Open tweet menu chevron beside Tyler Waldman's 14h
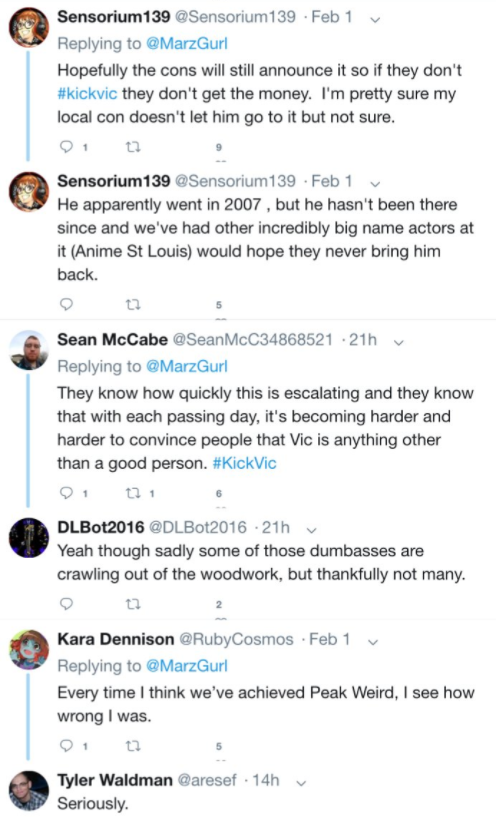This screenshot has height=820, width=496. (x=301, y=783)
